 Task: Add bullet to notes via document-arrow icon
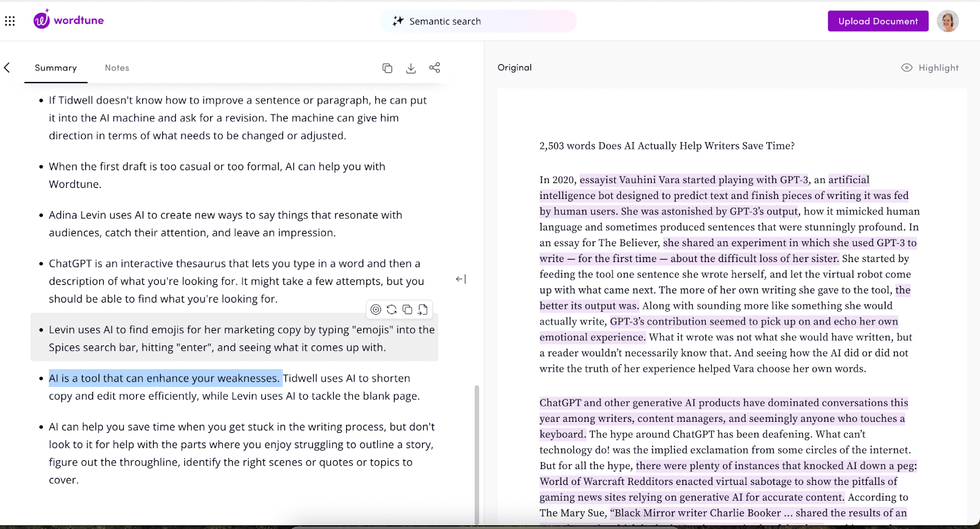coord(423,310)
